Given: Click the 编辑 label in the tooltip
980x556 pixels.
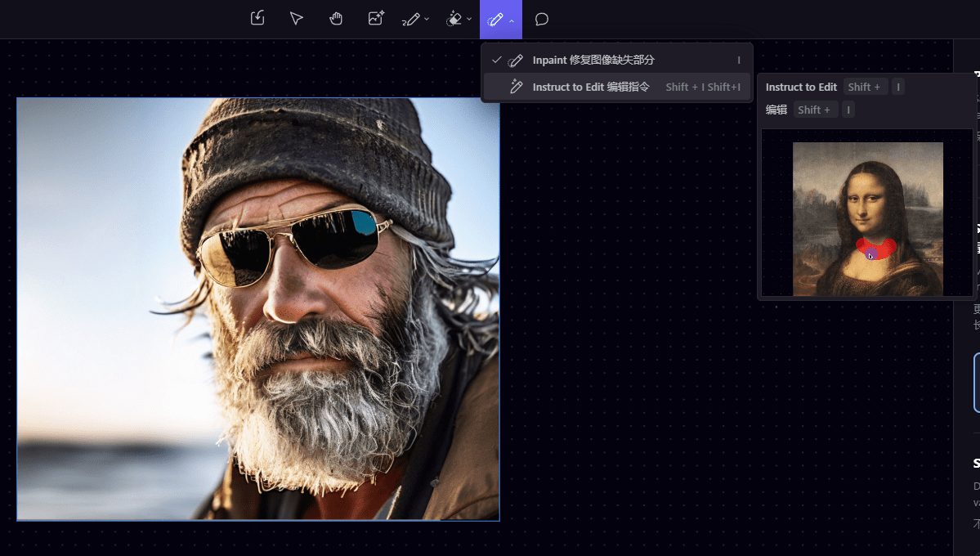Looking at the screenshot, I should 776,110.
